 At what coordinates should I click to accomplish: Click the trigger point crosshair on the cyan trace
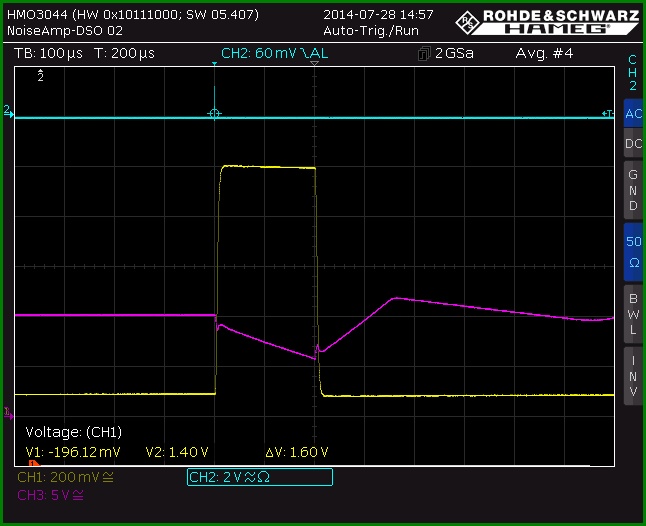(x=214, y=113)
